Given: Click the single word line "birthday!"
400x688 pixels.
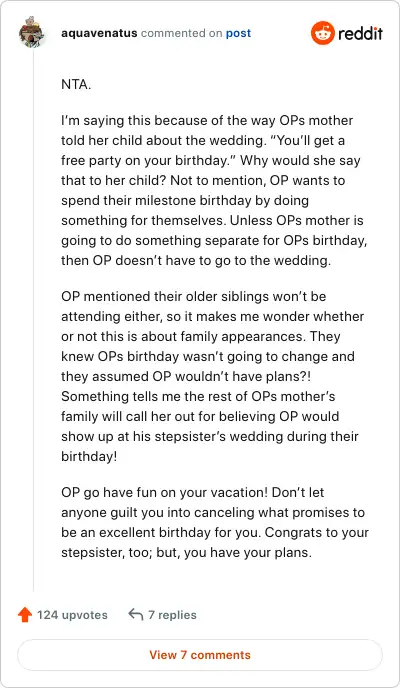Looking at the screenshot, I should coord(89,456).
